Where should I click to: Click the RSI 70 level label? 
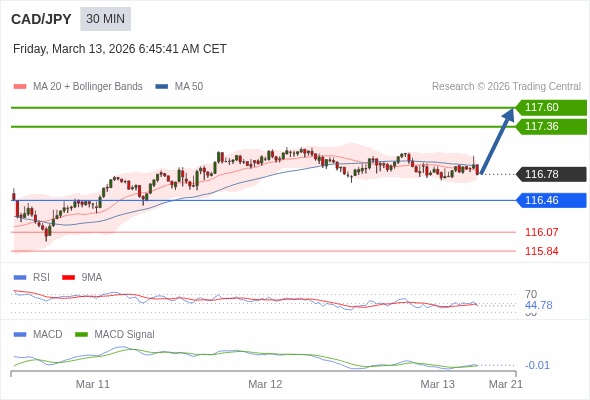pos(531,294)
